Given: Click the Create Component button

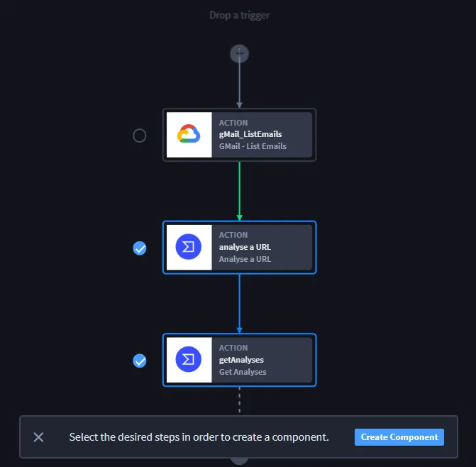Looking at the screenshot, I should [x=399, y=437].
